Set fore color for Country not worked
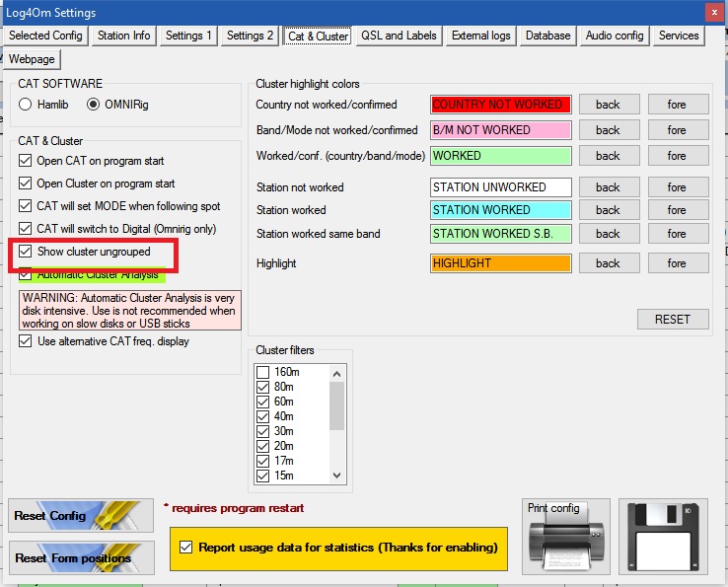 click(x=679, y=105)
